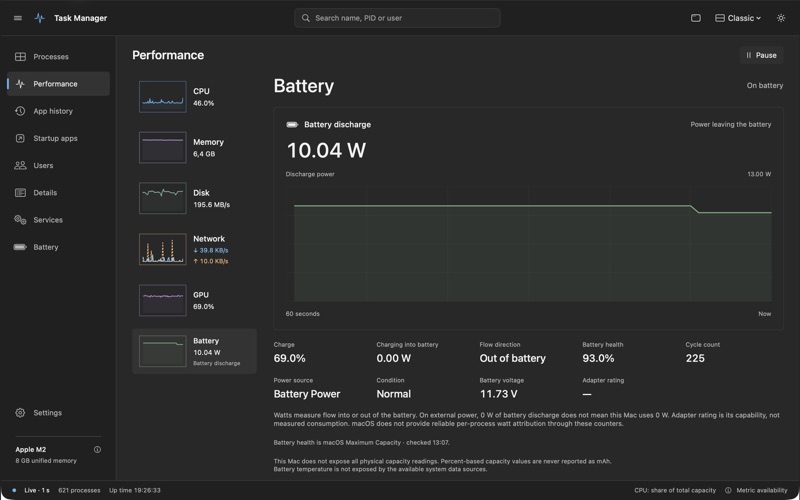Click the Services gears icon

point(20,220)
